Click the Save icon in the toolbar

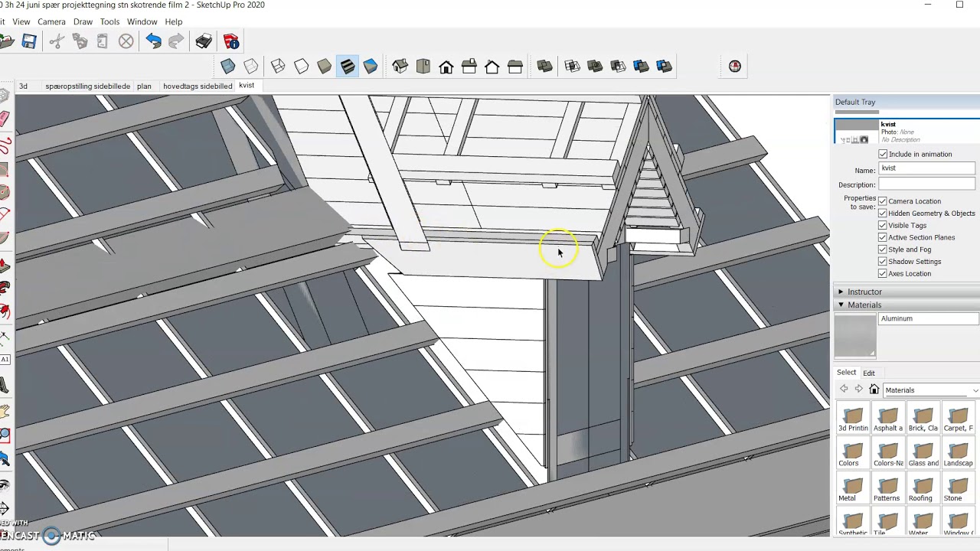[x=29, y=41]
